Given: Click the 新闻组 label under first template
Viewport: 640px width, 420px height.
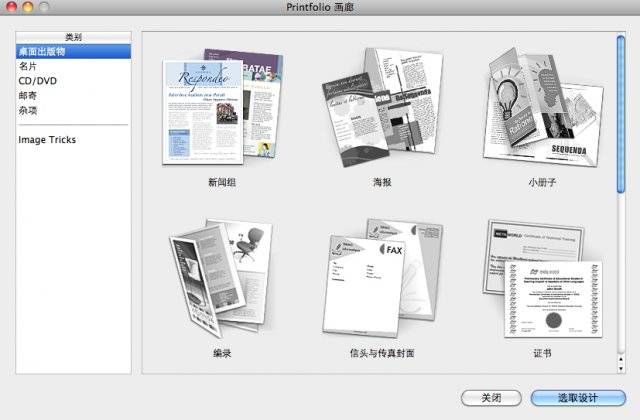Looking at the screenshot, I should pyautogui.click(x=222, y=183).
